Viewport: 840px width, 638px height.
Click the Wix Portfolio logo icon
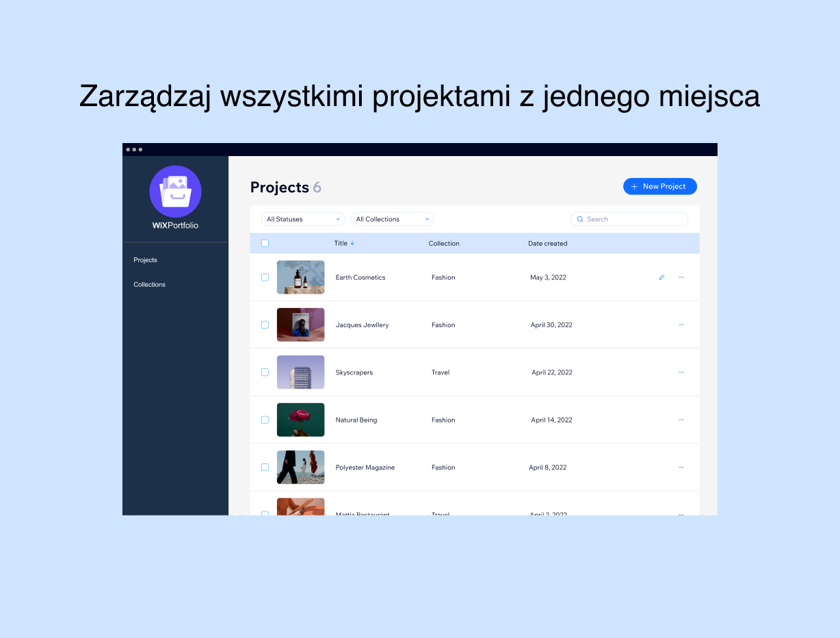click(x=175, y=192)
